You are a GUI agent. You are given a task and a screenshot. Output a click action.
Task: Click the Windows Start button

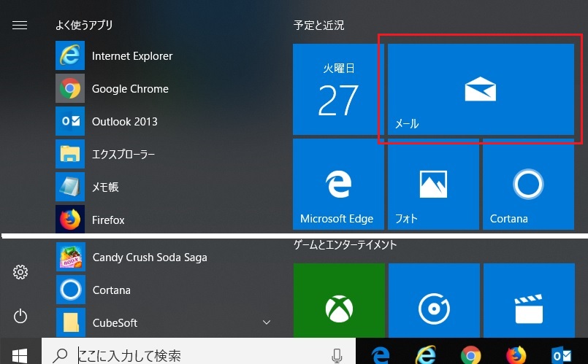coord(20,355)
